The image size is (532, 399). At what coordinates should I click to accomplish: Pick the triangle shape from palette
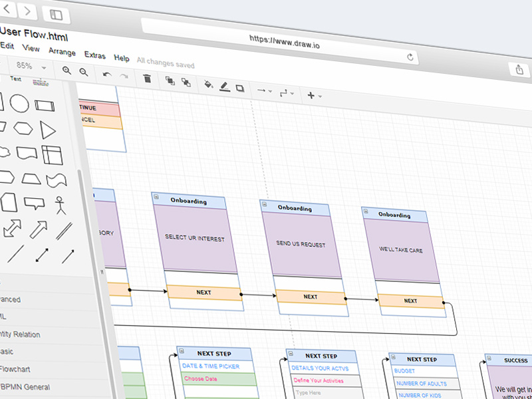(47, 129)
